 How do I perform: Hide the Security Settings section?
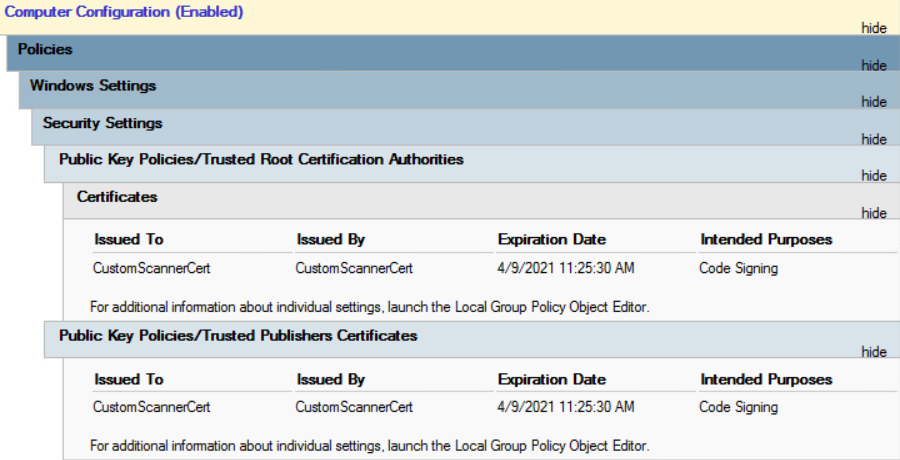click(874, 139)
